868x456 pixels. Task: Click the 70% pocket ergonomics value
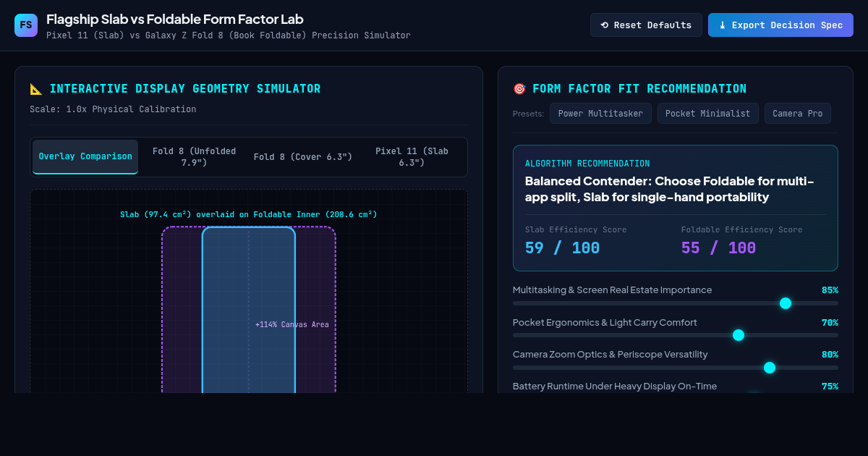[830, 323]
